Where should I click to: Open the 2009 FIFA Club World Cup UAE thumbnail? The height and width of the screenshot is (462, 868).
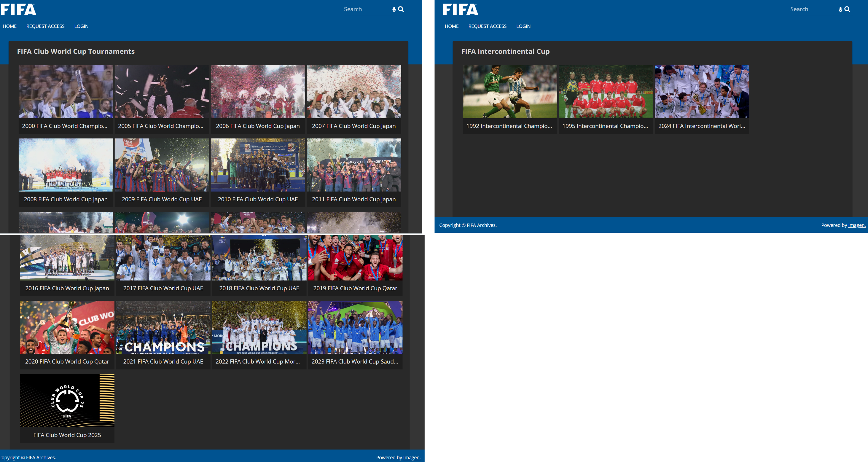[162, 165]
